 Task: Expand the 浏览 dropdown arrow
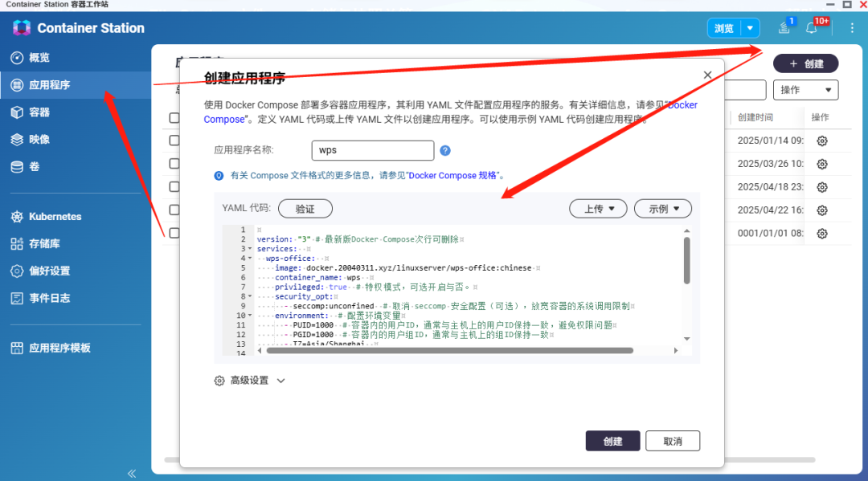750,28
